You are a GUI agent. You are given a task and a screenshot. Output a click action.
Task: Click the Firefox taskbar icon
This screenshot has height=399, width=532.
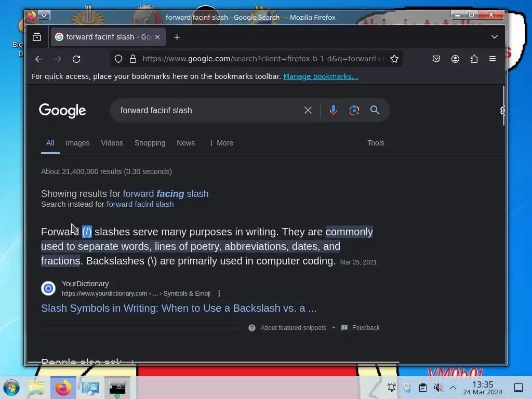tap(63, 388)
